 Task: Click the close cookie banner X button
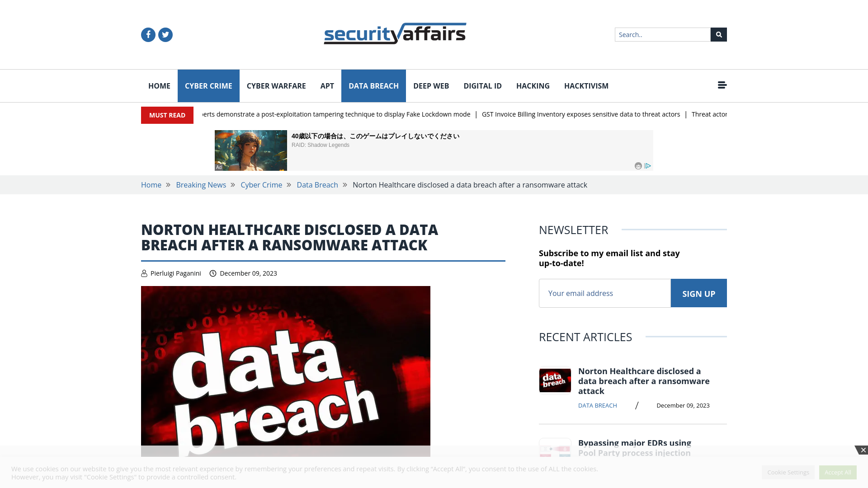point(863,450)
